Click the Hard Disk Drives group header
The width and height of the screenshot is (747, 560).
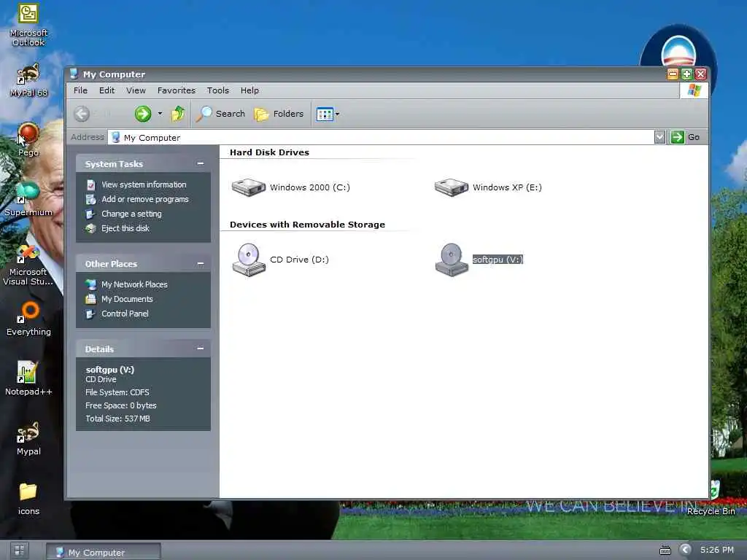pyautogui.click(x=269, y=152)
